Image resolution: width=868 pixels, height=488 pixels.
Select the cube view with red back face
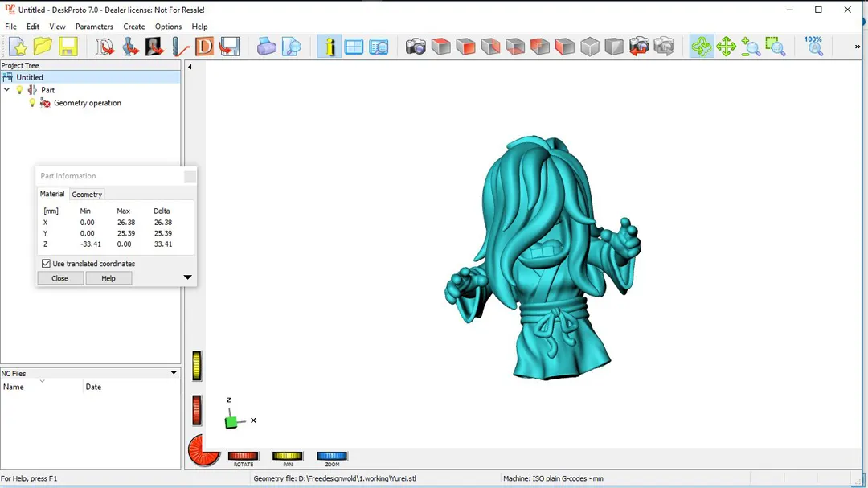tap(490, 47)
